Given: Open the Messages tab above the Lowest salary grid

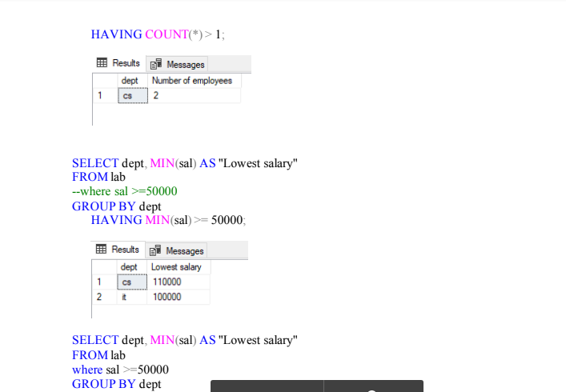Looking at the screenshot, I should pyautogui.click(x=176, y=250).
